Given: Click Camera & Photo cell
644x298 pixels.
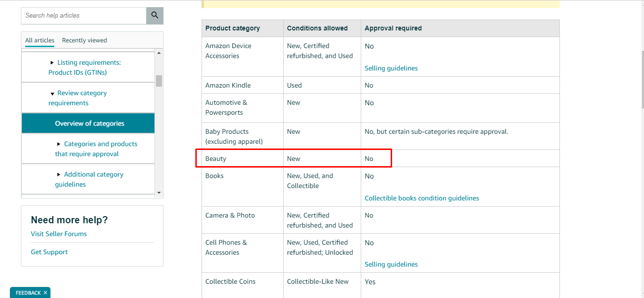Looking at the screenshot, I should [242, 220].
